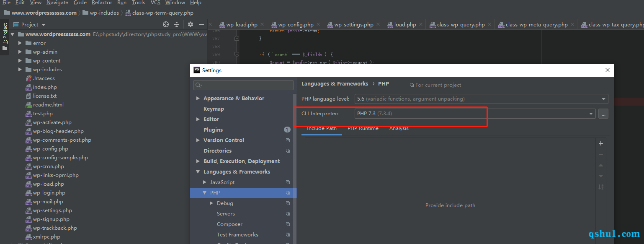Viewport: 644px width, 244px height.
Task: Collapse all nodes in the Project panel
Action: point(177,25)
